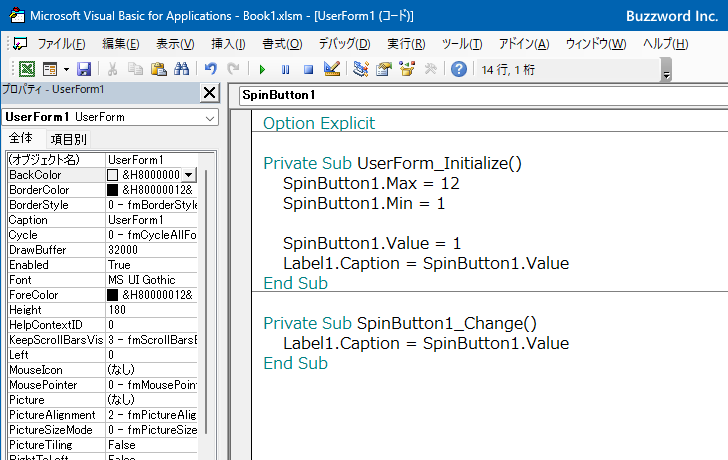Open the 実行(R) menu
This screenshot has width=728, height=460.
point(406,44)
